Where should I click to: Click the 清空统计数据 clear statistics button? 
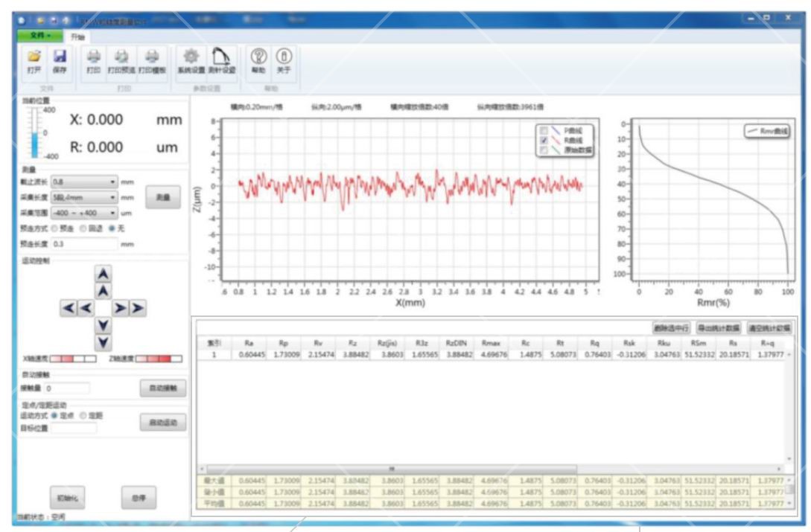coord(769,328)
